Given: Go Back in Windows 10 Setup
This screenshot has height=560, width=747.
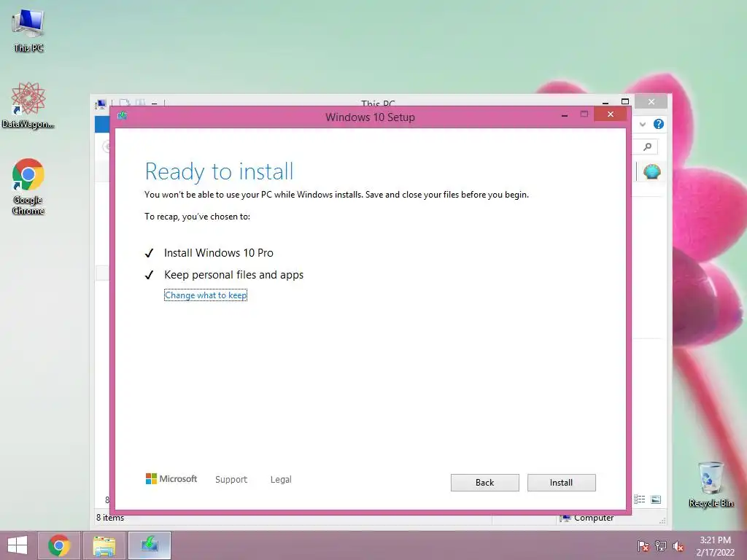Looking at the screenshot, I should pos(484,483).
